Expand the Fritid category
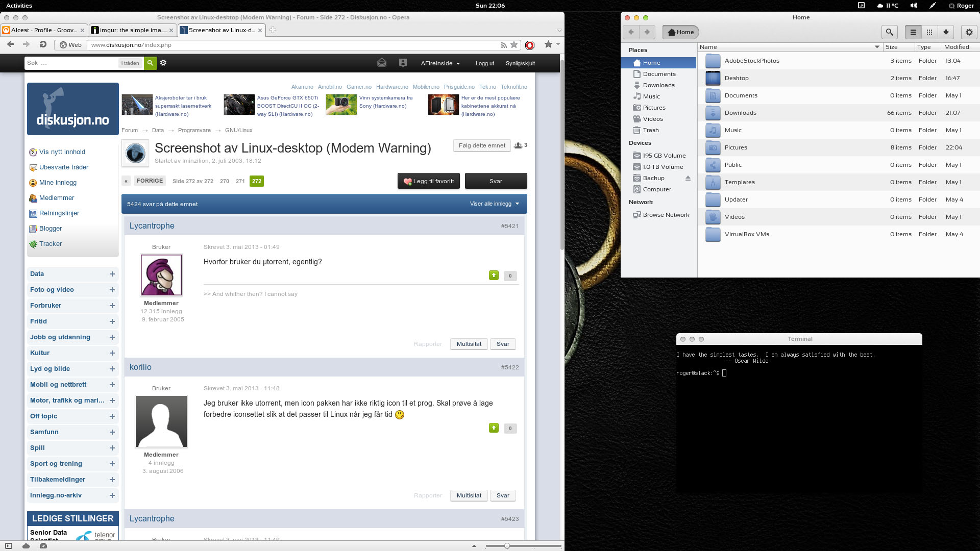The image size is (980, 551). tap(112, 321)
